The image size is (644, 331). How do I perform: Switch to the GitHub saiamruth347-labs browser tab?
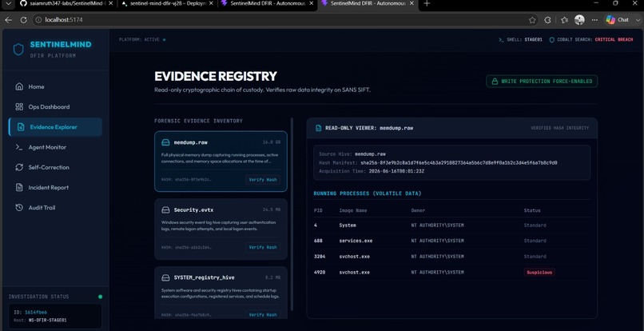click(x=67, y=3)
